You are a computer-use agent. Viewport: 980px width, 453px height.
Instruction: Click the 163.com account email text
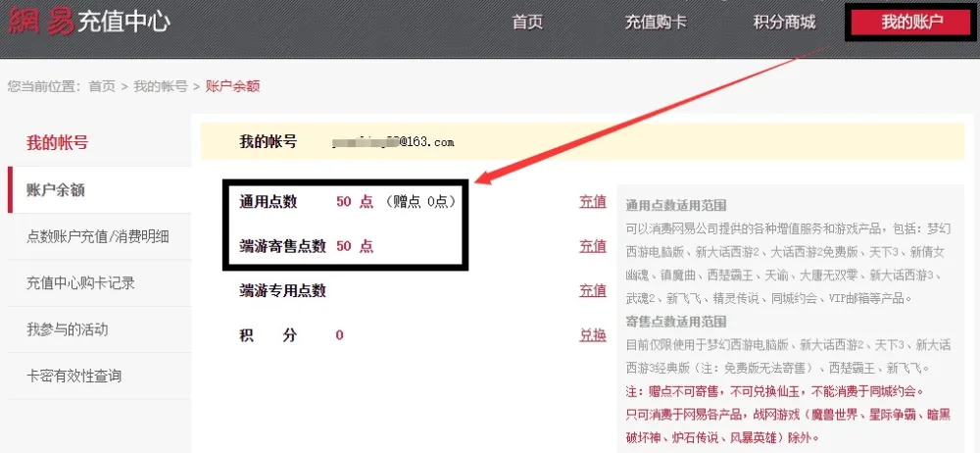click(394, 142)
